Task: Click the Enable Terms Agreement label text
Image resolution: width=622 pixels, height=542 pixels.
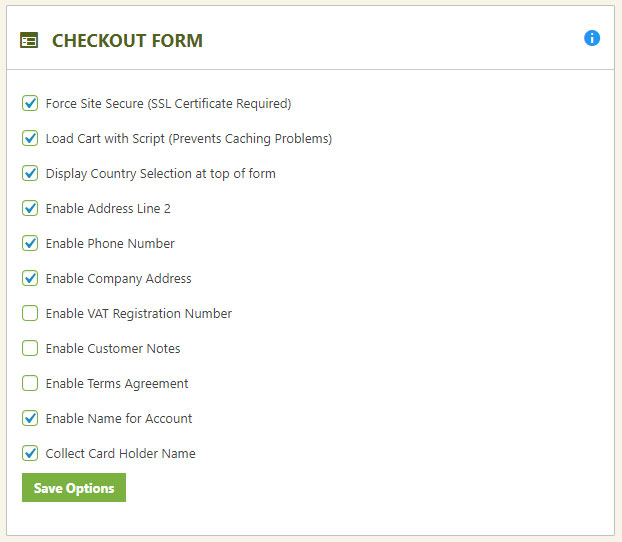Action: (117, 384)
